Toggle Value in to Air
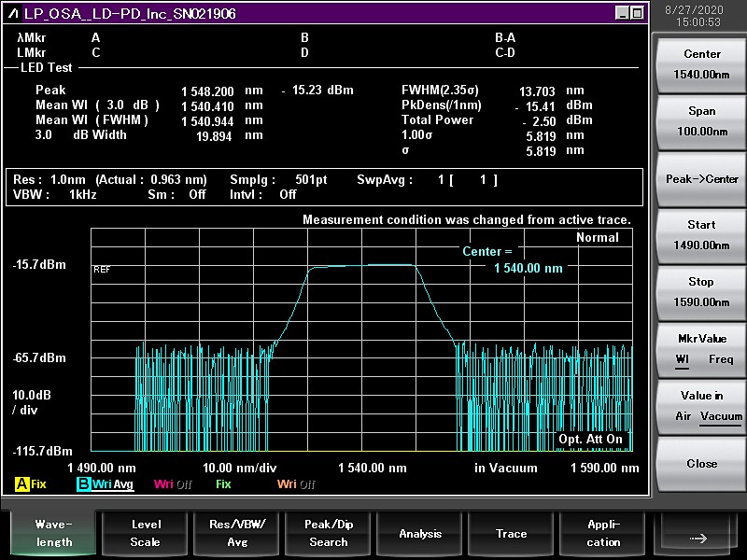 coord(684,416)
